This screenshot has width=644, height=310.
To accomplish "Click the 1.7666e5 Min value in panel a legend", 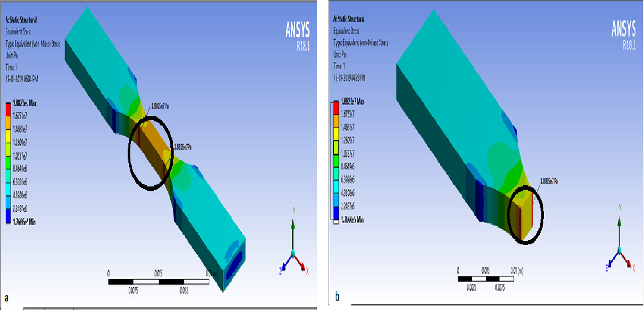I will pos(25,222).
